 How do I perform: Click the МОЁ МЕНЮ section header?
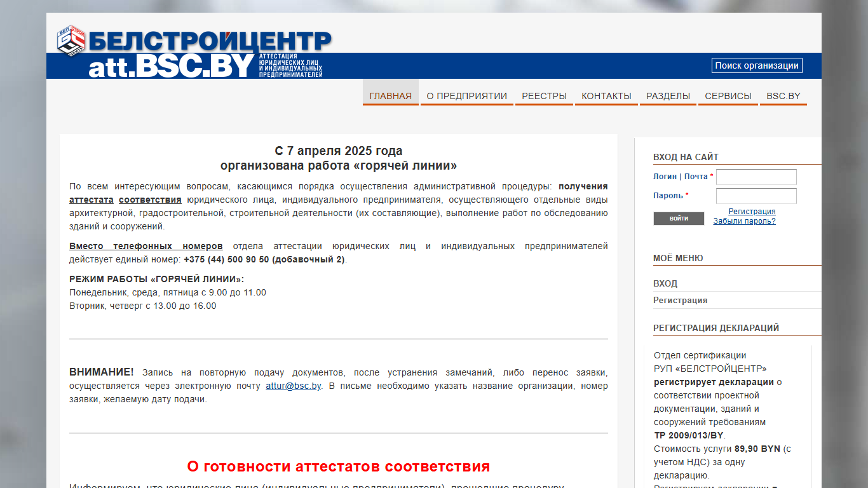(678, 258)
